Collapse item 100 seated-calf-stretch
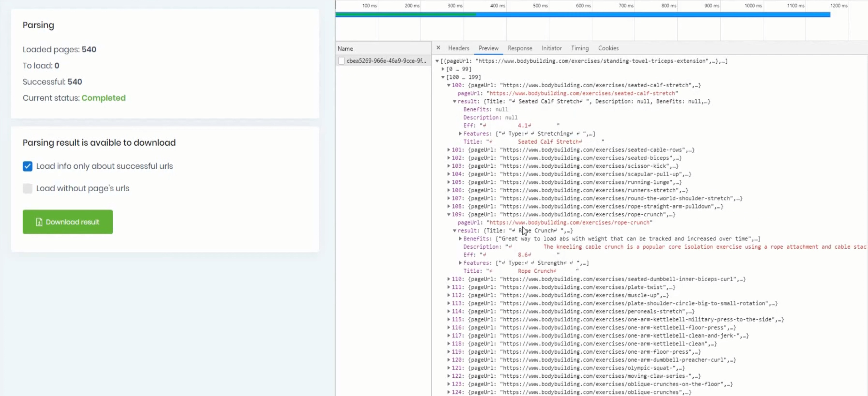Screen dimensions: 868x396 (x=449, y=85)
